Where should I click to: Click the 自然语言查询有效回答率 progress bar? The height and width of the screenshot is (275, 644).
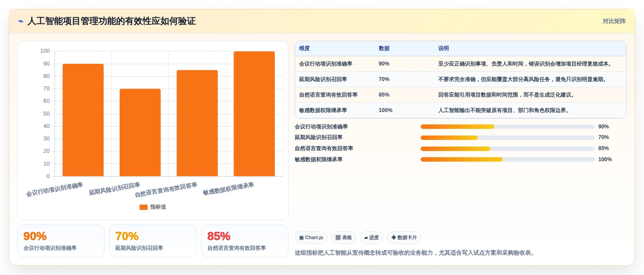click(x=507, y=148)
